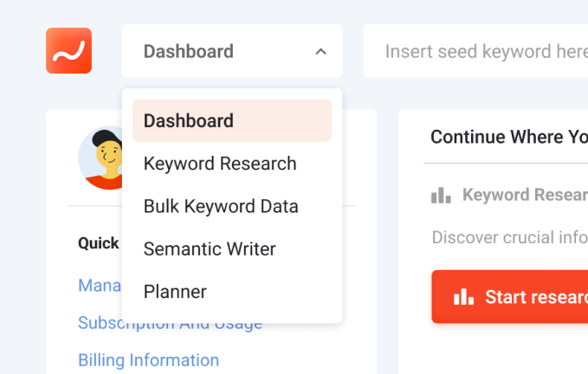The height and width of the screenshot is (374, 588).
Task: Click the 'Discover crucial info' description text
Action: [x=510, y=237]
